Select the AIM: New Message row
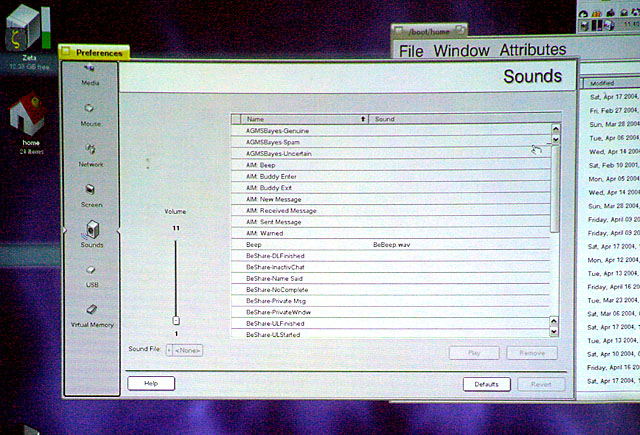This screenshot has width=640, height=435. point(300,199)
